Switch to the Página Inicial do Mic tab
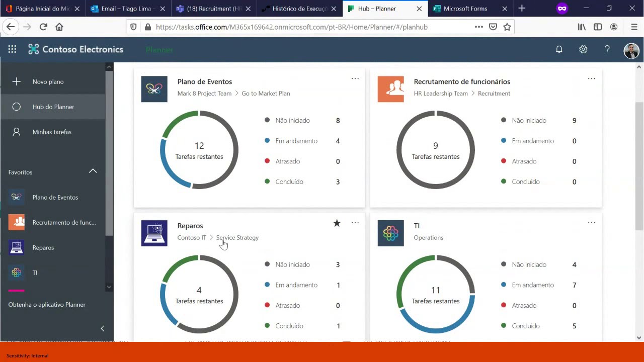644x362 pixels. pos(43,9)
